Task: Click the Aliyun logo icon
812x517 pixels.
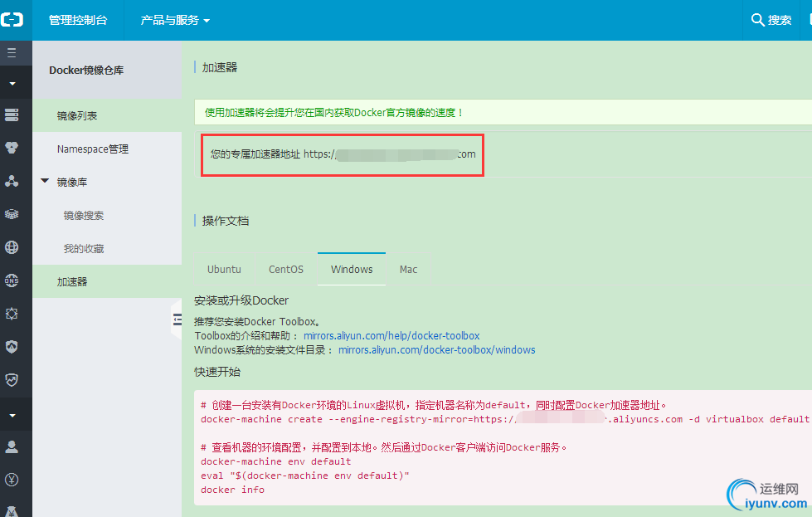Action: (x=12, y=20)
